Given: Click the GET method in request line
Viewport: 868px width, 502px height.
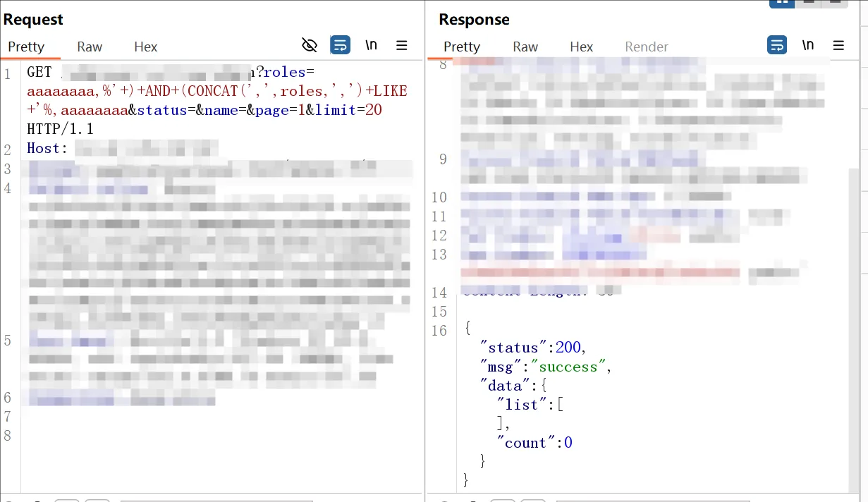Looking at the screenshot, I should [39, 72].
